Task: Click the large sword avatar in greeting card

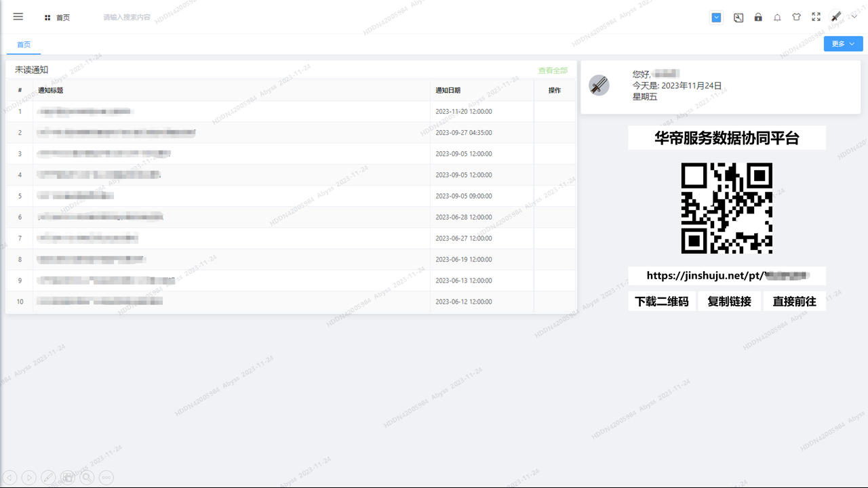Action: point(599,85)
